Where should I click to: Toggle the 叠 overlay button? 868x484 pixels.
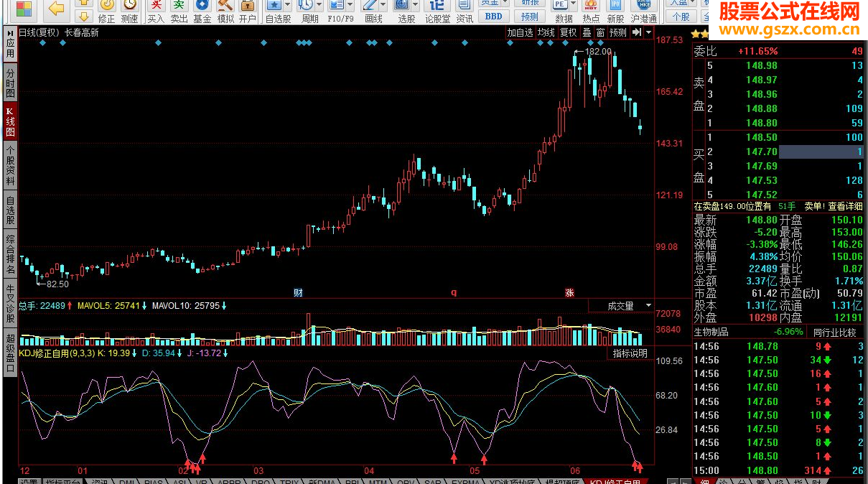pos(587,32)
